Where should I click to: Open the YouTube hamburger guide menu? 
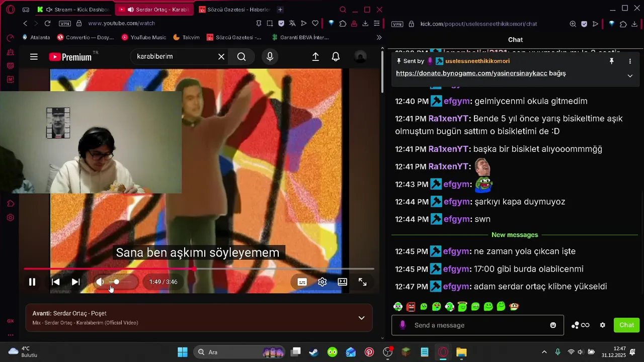[x=34, y=57]
